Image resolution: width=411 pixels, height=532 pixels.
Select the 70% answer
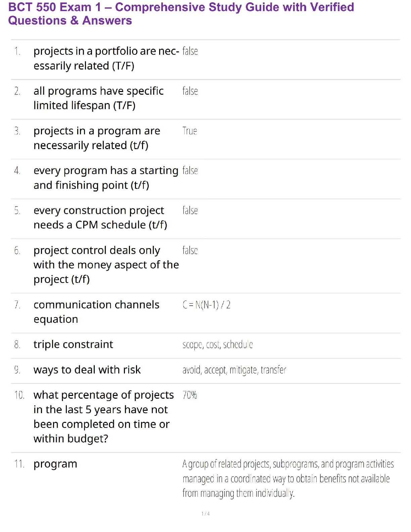190,395
